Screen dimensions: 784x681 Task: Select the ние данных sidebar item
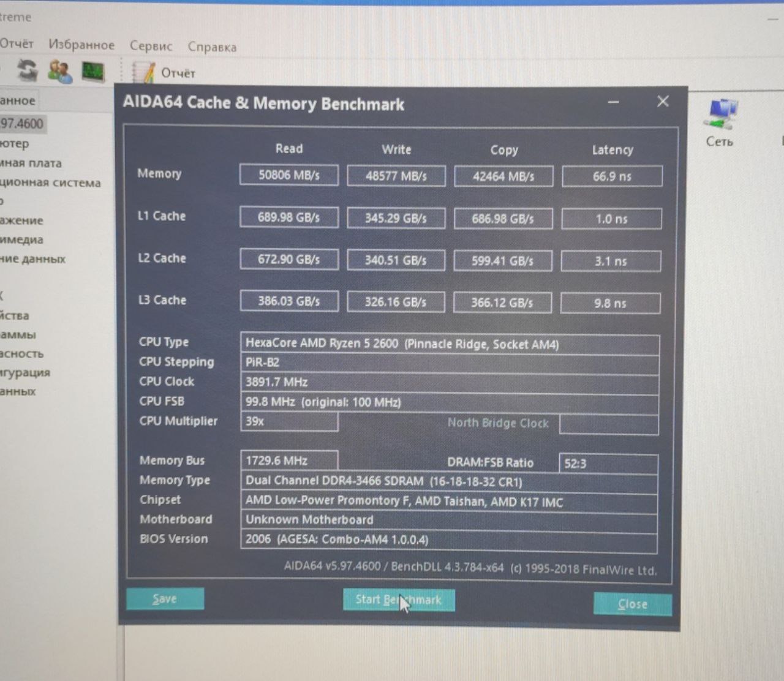(32, 258)
